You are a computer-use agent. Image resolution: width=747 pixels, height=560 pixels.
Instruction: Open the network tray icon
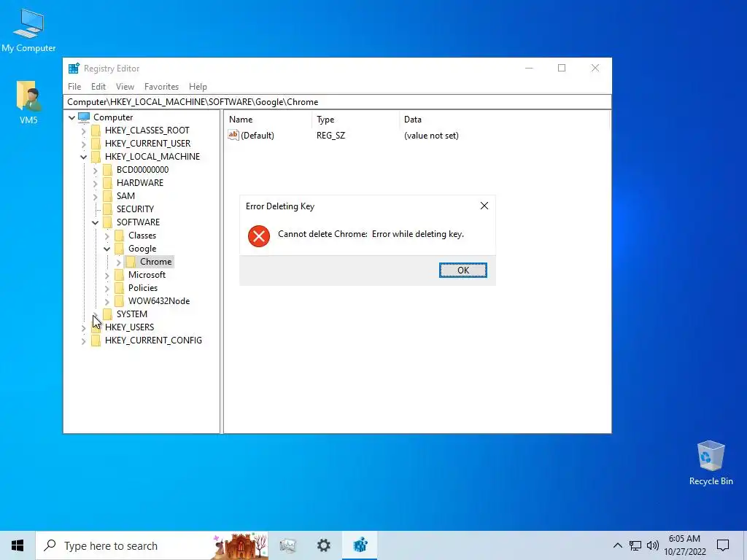635,545
